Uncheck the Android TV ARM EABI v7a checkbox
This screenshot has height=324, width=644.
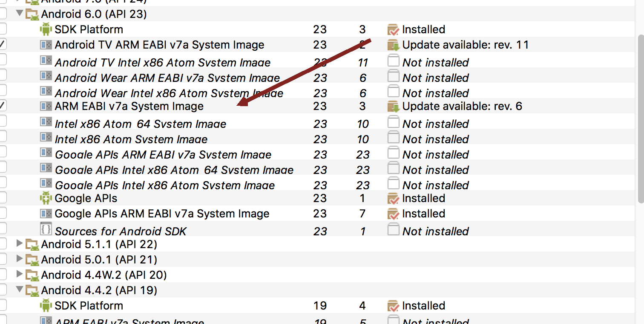[x=3, y=44]
